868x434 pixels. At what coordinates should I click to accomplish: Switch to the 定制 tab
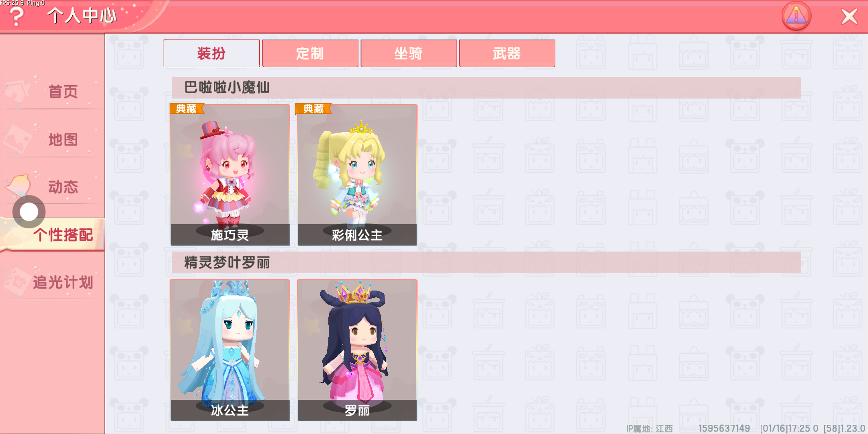pyautogui.click(x=310, y=53)
